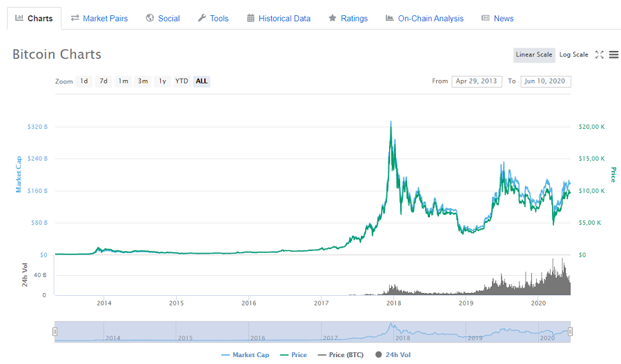
Task: Toggle 24h Vol series in legend
Action: [x=393, y=355]
